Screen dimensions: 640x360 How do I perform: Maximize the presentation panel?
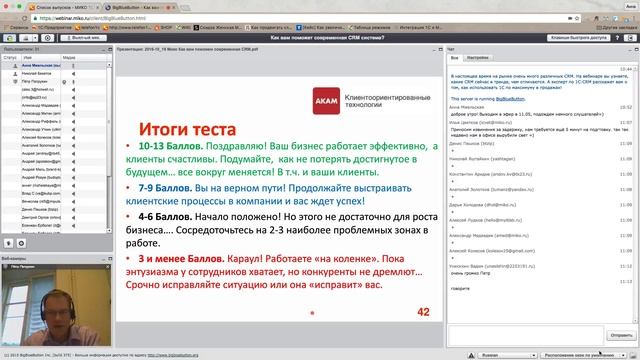click(x=440, y=49)
